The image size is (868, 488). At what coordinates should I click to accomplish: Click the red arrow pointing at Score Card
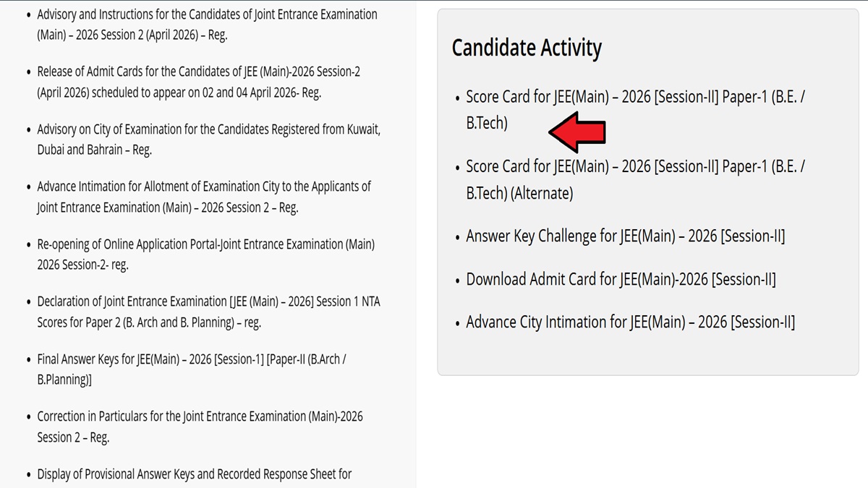click(576, 132)
